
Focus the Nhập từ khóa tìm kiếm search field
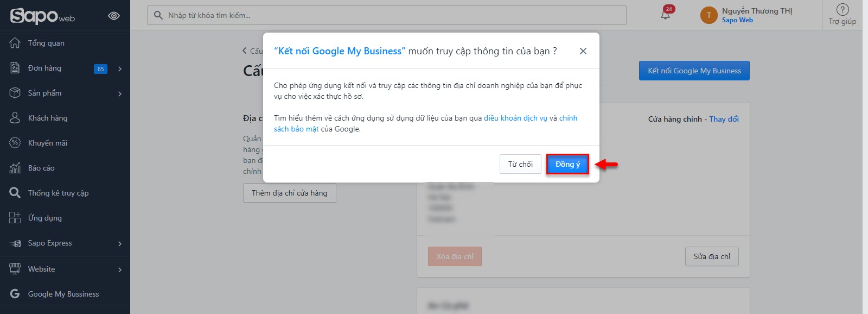click(x=387, y=15)
